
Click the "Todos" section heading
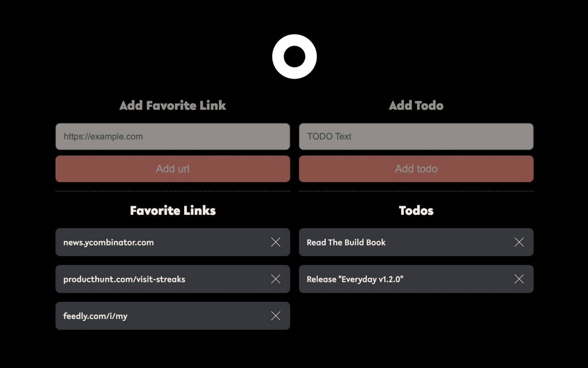click(416, 210)
